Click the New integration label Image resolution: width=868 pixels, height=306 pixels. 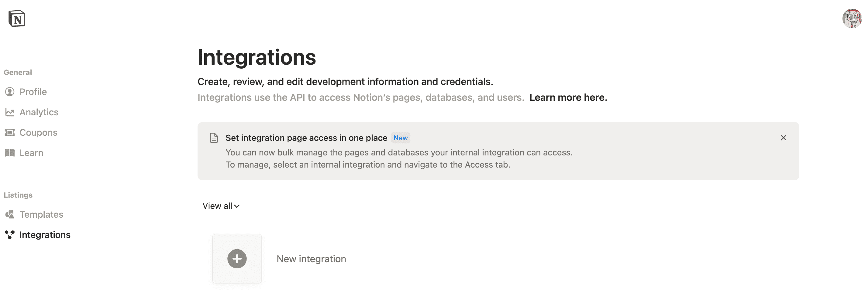point(311,259)
